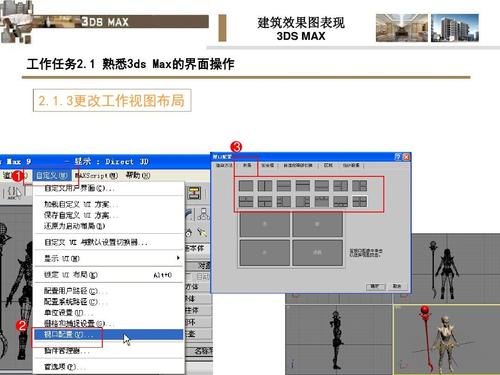Screen dimensions: 500x375
Task: Click the side-view viewport with dark figure
Action: pyautogui.click(x=339, y=340)
